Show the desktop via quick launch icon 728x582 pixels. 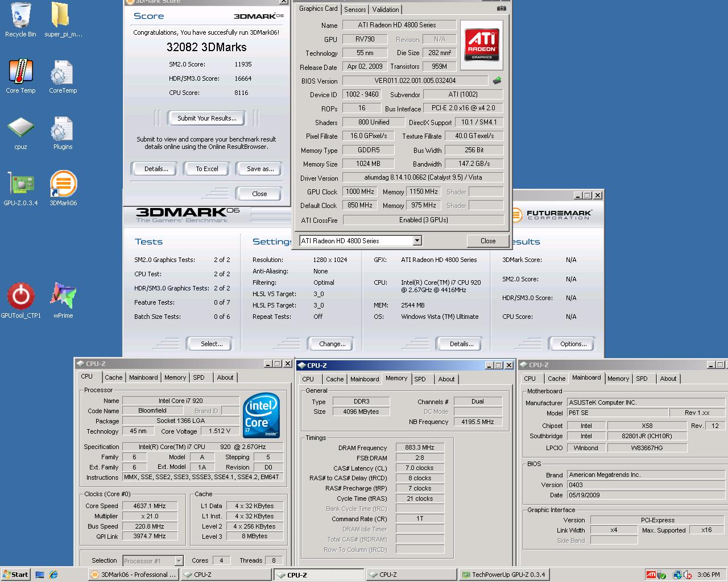pyautogui.click(x=40, y=575)
